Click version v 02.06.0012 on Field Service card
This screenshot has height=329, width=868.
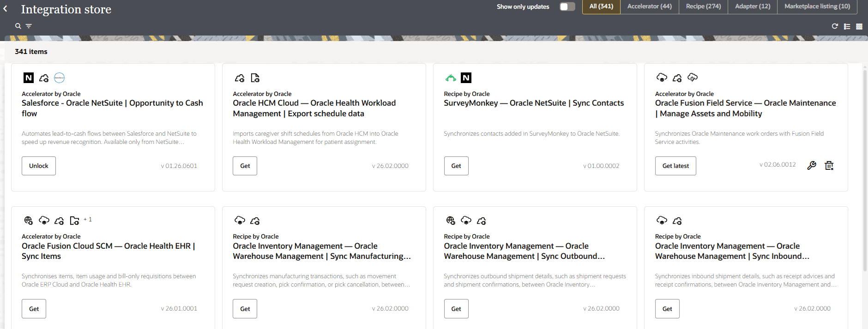pos(778,164)
